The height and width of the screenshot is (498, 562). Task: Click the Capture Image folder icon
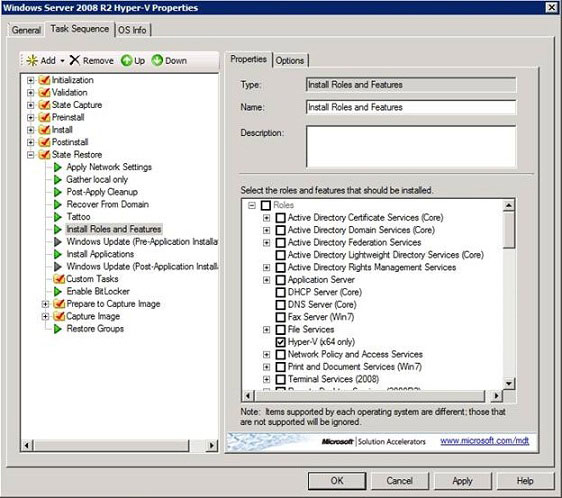(58, 316)
